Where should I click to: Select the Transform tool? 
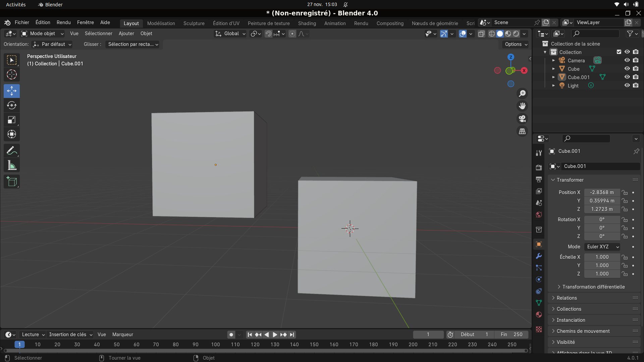pos(12,134)
